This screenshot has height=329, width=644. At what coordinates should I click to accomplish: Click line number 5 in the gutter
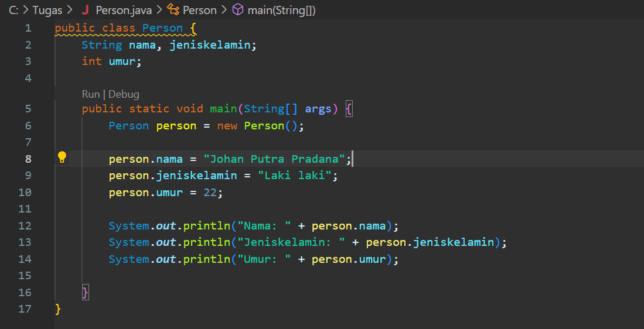[28, 109]
